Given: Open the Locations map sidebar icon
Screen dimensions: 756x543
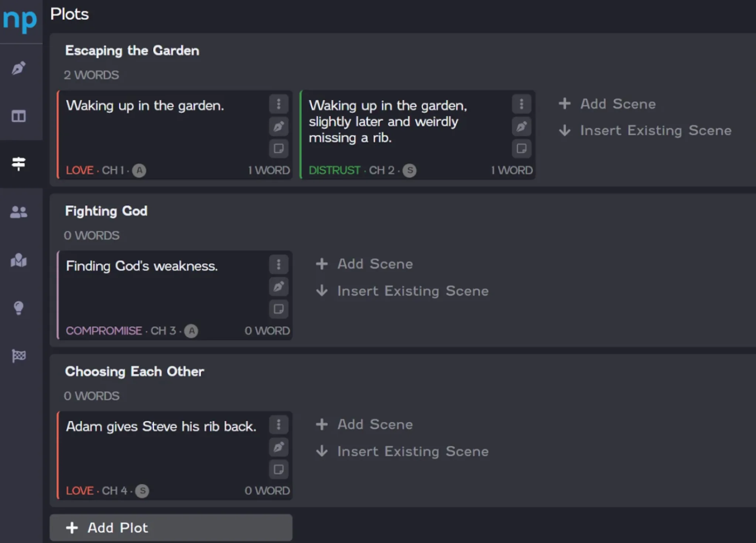Looking at the screenshot, I should point(18,260).
